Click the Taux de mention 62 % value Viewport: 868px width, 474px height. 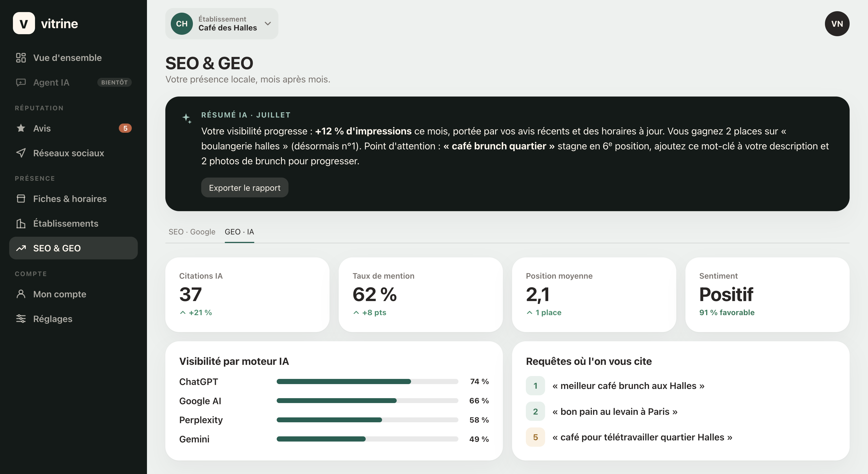(375, 294)
